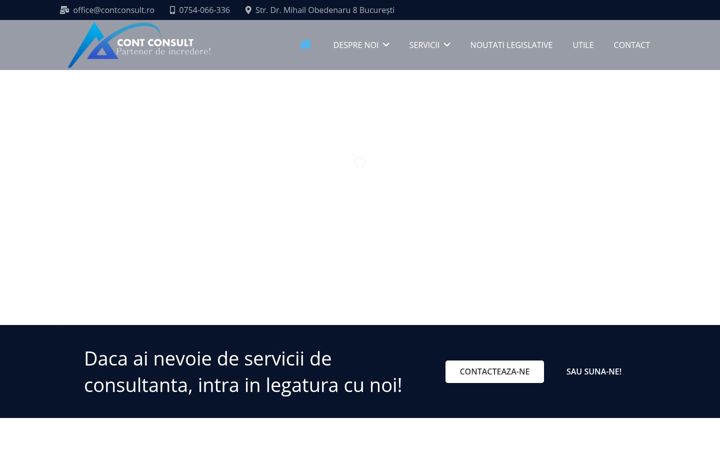720x450 pixels.
Task: Click the Sau suna-ne! link
Action: 594,371
